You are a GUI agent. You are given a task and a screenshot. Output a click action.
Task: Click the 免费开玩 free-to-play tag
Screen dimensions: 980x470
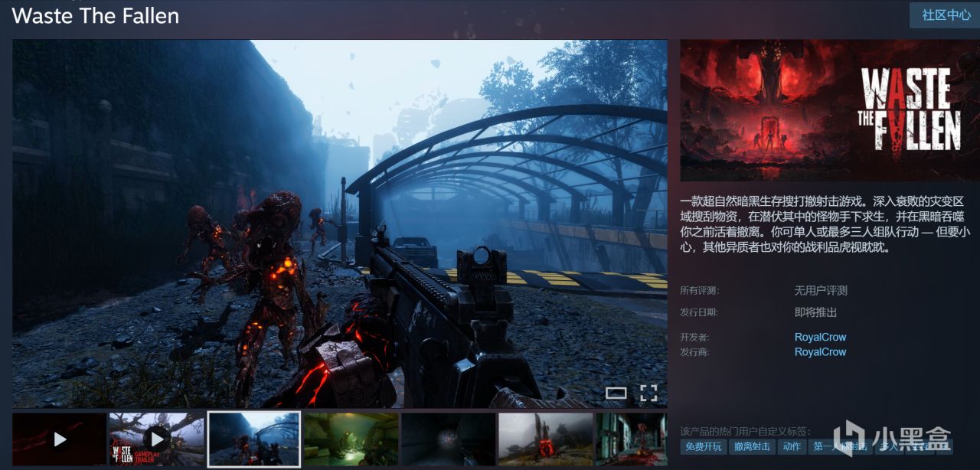tap(704, 447)
